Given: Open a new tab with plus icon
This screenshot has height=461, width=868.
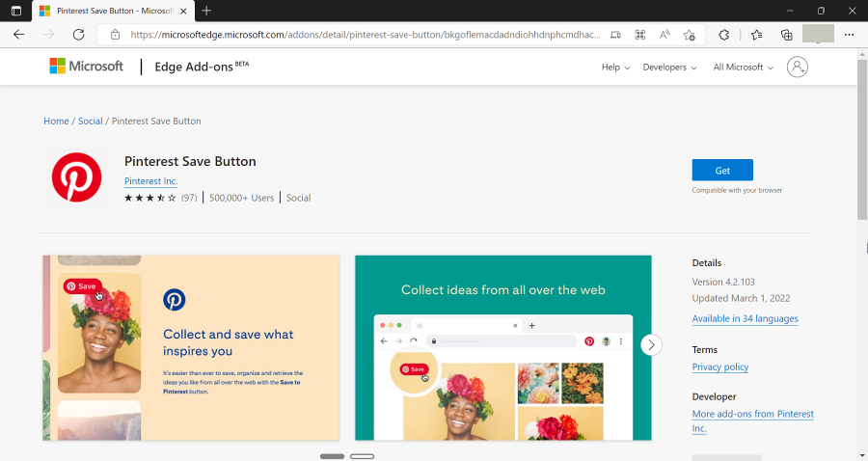Looking at the screenshot, I should (x=206, y=11).
